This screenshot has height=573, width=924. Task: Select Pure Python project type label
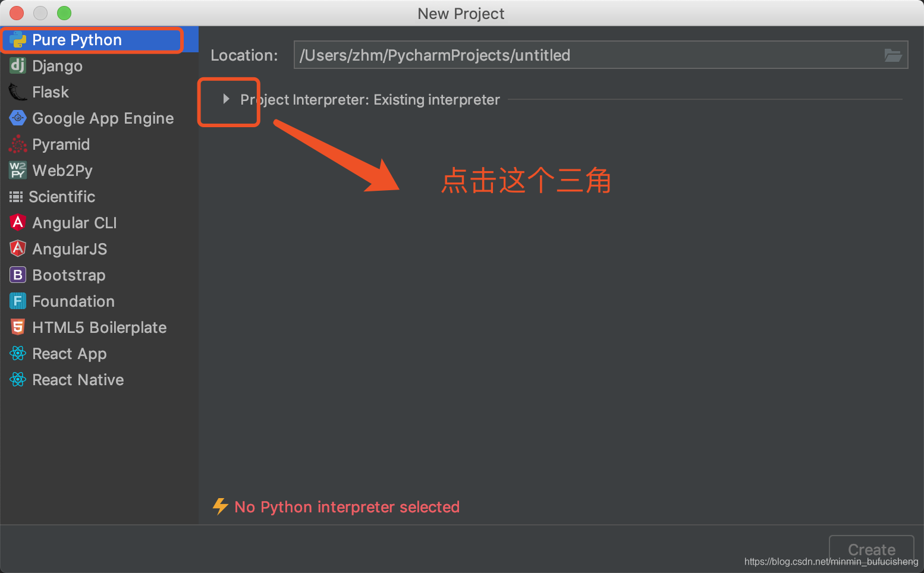click(77, 40)
